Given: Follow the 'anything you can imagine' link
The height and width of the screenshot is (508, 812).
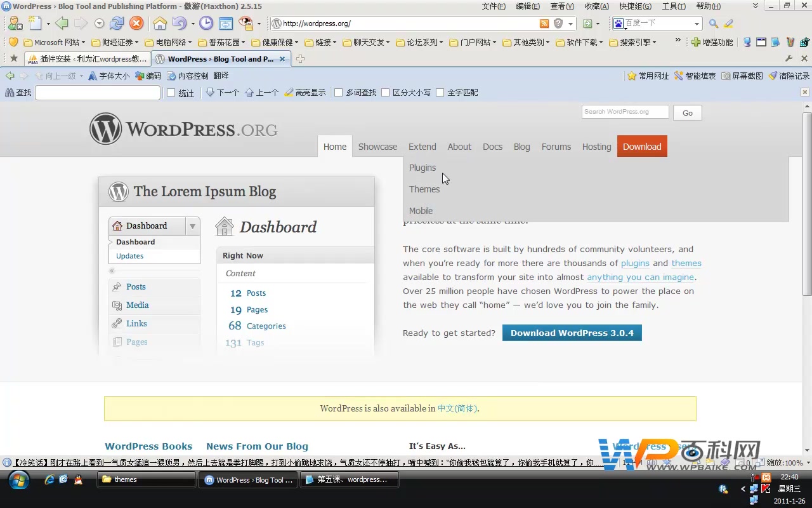Looking at the screenshot, I should pos(641,277).
